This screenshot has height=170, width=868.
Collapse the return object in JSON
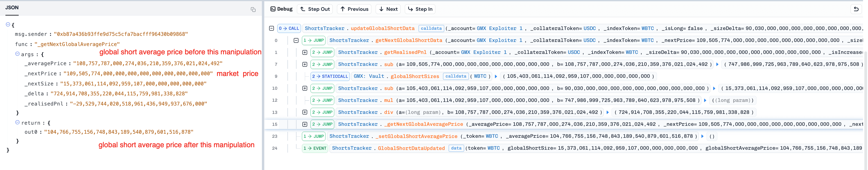coord(17,123)
